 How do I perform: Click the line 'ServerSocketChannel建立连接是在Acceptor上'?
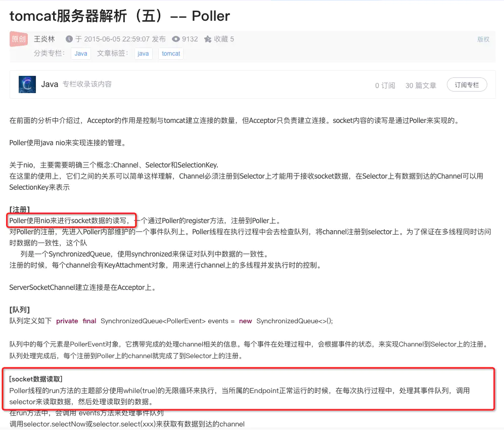(82, 287)
